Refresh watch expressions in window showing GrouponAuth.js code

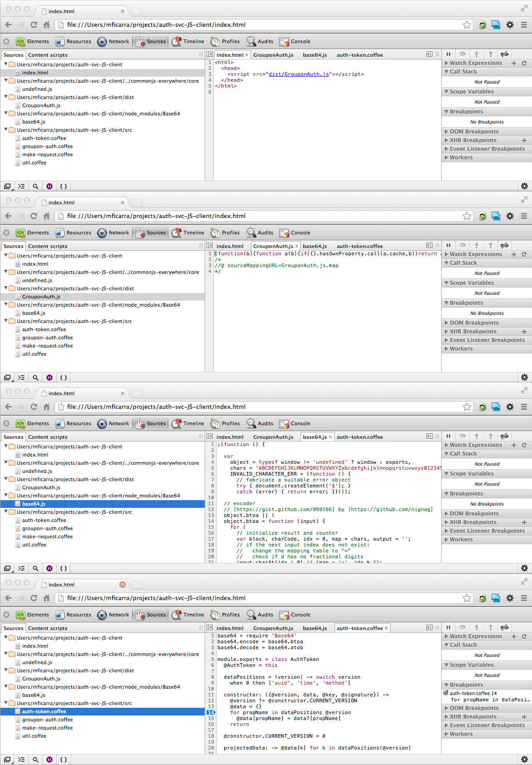[x=524, y=254]
